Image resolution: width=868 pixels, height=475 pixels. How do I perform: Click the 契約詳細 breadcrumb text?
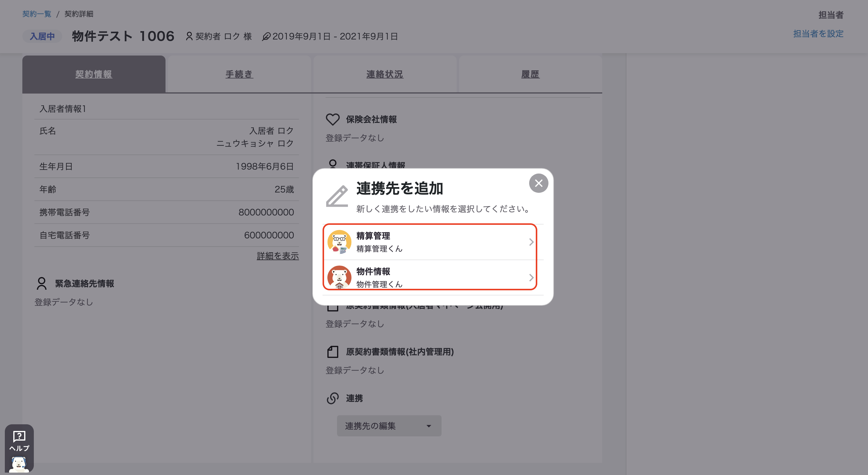(79, 14)
